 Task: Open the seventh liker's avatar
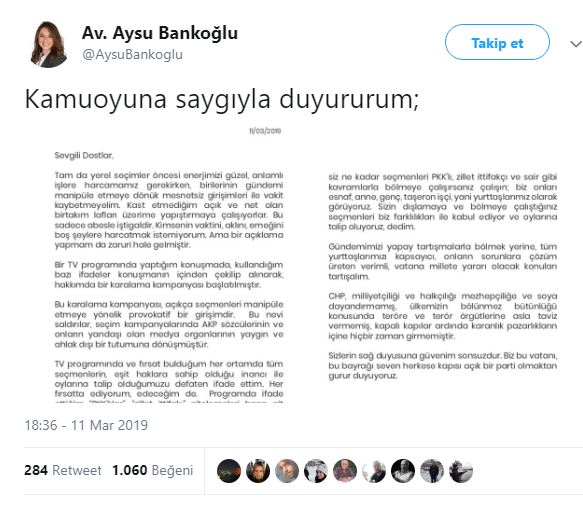tap(403, 471)
